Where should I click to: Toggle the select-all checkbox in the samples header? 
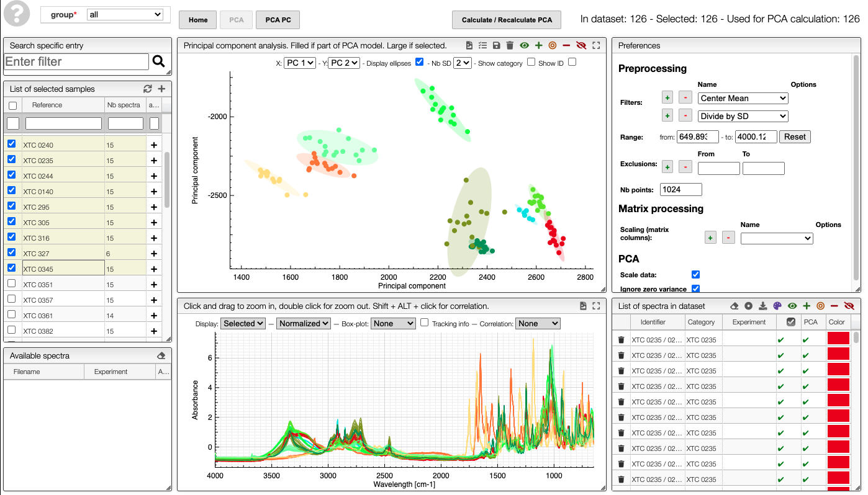(x=12, y=105)
